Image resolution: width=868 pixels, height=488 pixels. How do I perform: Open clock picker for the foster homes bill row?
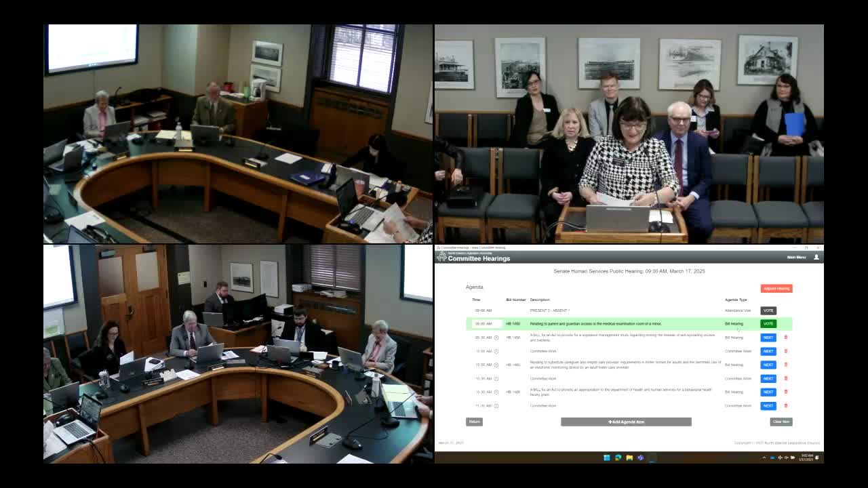(496, 365)
